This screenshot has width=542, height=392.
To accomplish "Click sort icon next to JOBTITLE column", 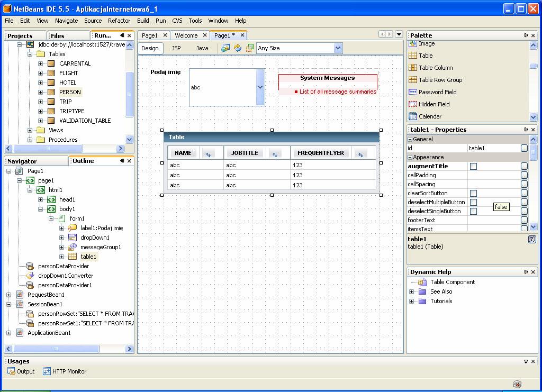I will (x=275, y=154).
